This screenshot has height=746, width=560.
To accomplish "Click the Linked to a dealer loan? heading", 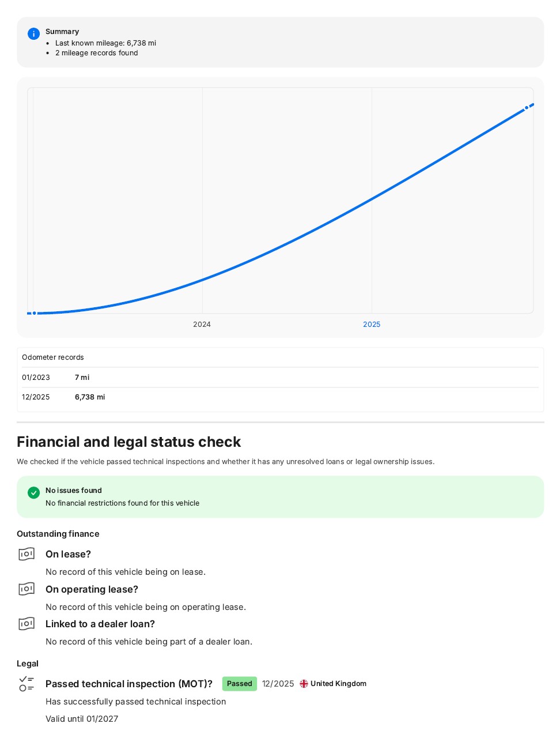I will coord(100,624).
